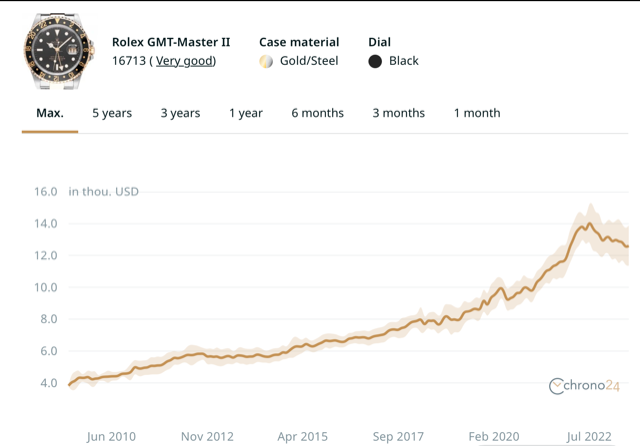
Task: Open the Very good condition link
Action: pos(184,61)
